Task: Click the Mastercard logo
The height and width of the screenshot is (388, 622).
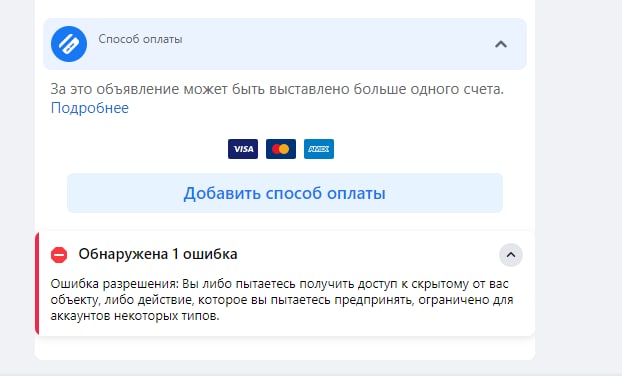Action: click(x=281, y=149)
